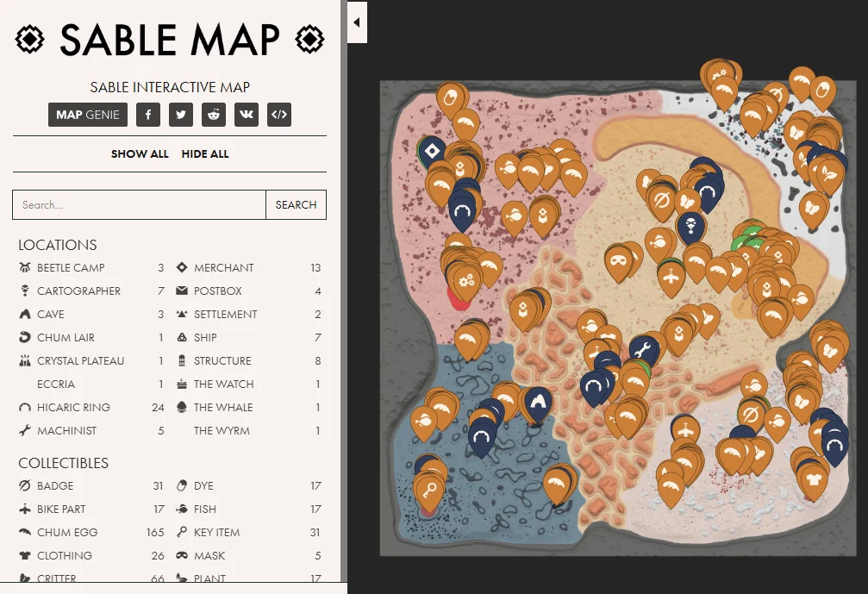The height and width of the screenshot is (594, 868).
Task: Click the VK share icon
Action: pos(247,115)
